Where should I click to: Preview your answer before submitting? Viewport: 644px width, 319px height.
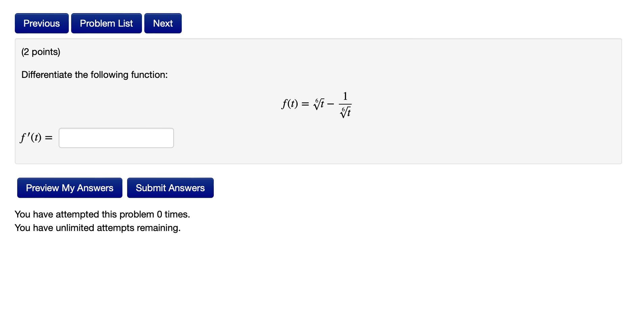69,187
